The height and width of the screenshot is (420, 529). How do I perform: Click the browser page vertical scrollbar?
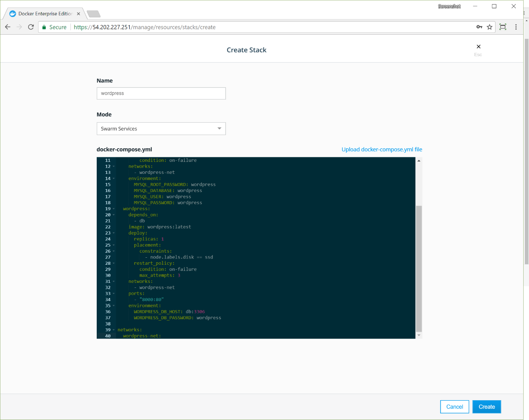point(526,152)
